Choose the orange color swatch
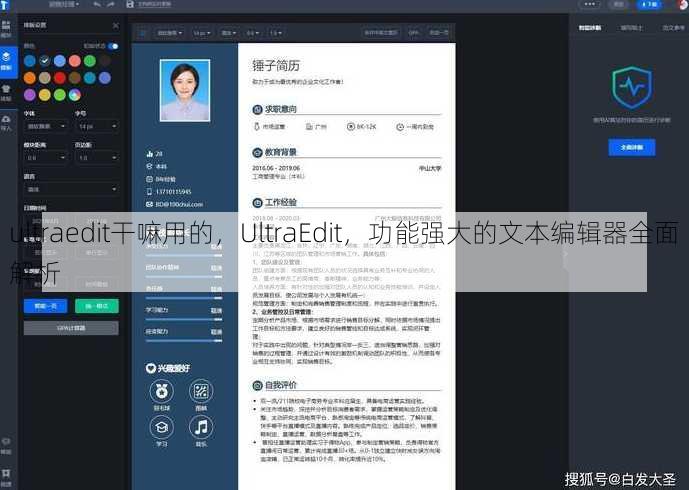Viewport: 689px width, 490px height. point(30,78)
